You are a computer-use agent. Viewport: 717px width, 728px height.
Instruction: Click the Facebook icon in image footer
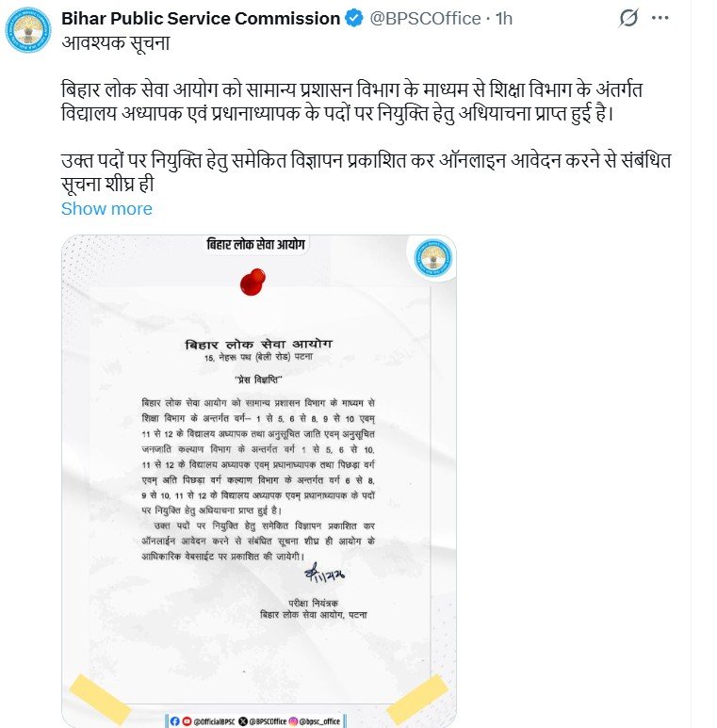(174, 721)
